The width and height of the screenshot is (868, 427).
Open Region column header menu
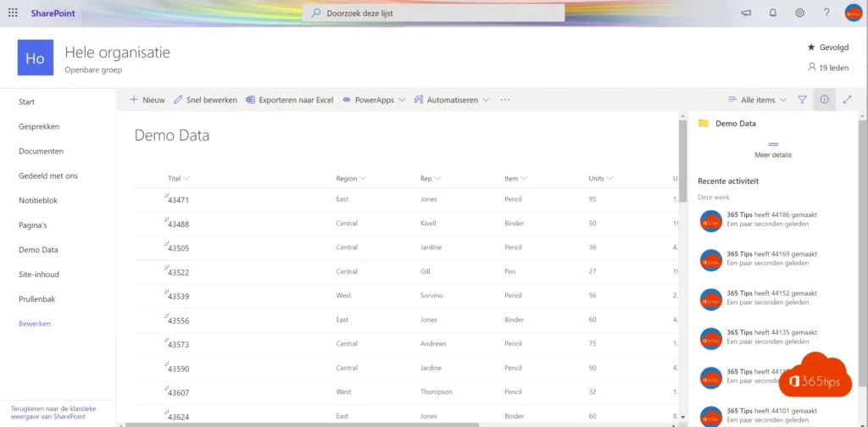(351, 179)
